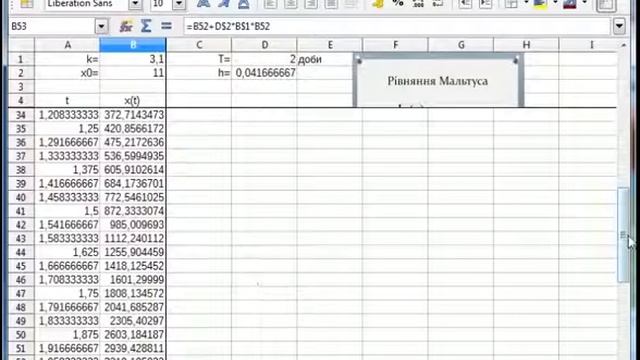
Task: Select the column D header
Action: coord(264,45)
